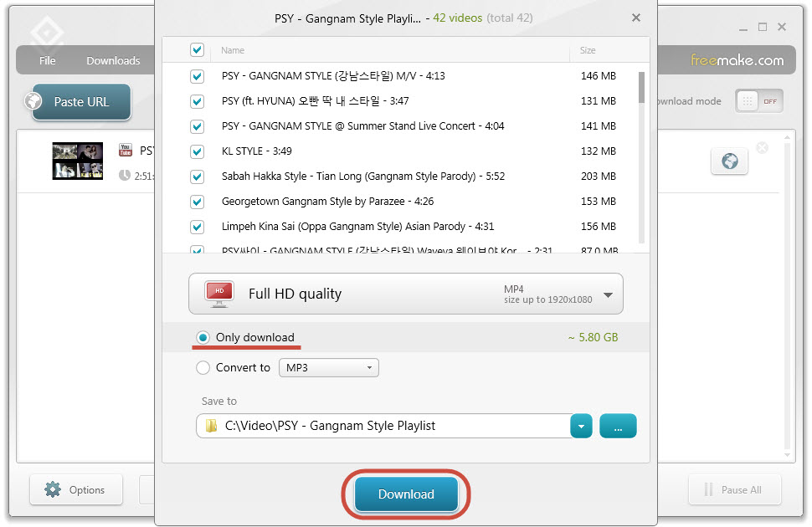812x527 pixels.
Task: Uncheck PSY ft. HYUNA 3:47 checkbox
Action: pos(197,101)
